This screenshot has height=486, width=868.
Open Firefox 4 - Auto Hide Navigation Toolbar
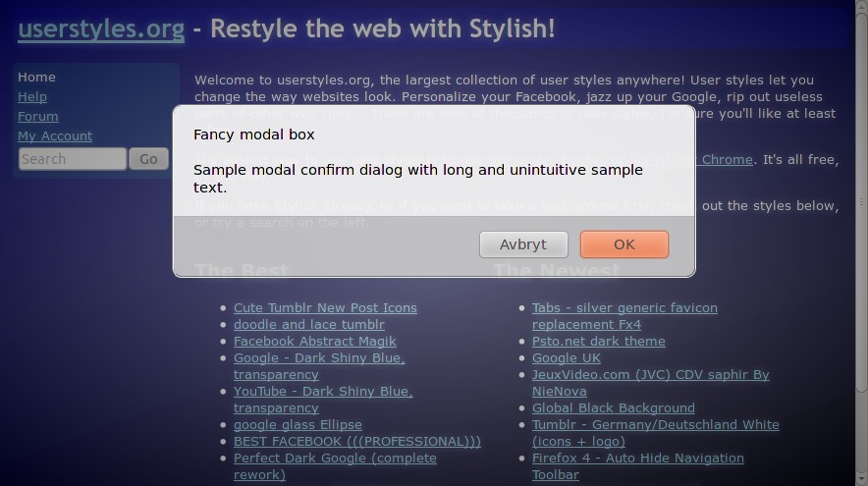[x=637, y=466]
